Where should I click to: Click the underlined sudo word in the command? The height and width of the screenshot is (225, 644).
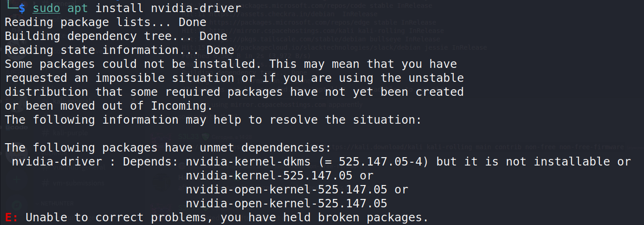pyautogui.click(x=46, y=8)
